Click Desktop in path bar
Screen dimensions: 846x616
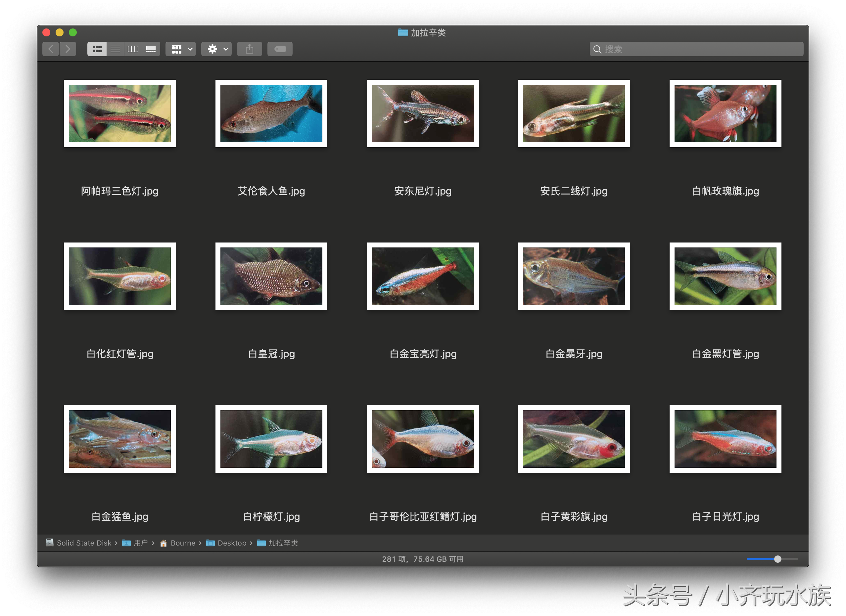click(226, 543)
